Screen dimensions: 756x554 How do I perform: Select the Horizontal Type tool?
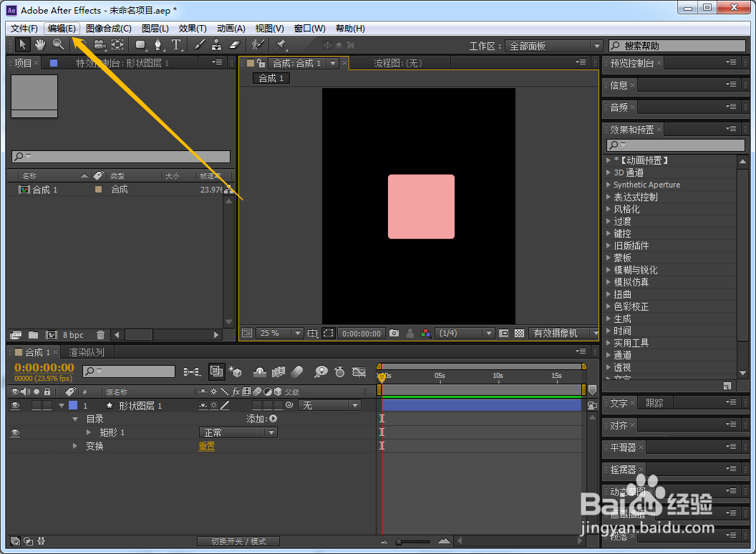(176, 45)
